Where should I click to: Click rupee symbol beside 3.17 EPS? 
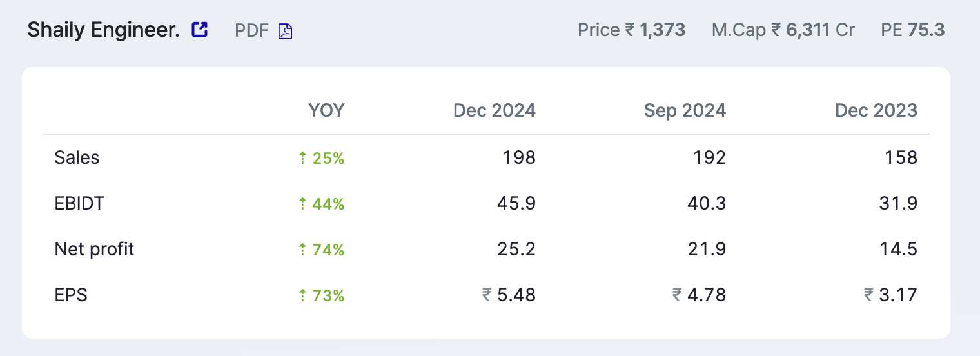869,295
